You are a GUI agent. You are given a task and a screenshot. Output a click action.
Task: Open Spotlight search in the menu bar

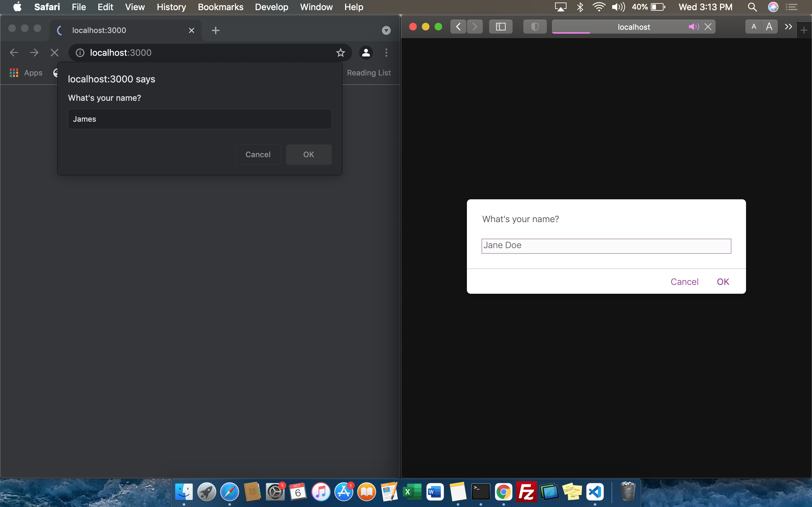tap(752, 7)
